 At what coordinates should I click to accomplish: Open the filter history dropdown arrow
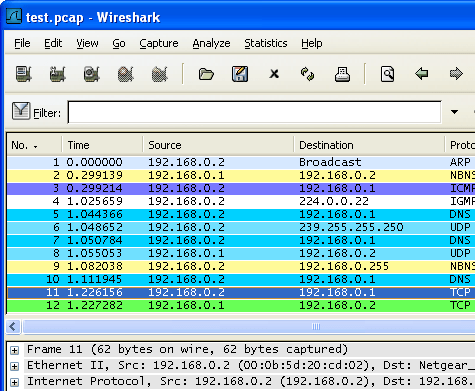[454, 112]
